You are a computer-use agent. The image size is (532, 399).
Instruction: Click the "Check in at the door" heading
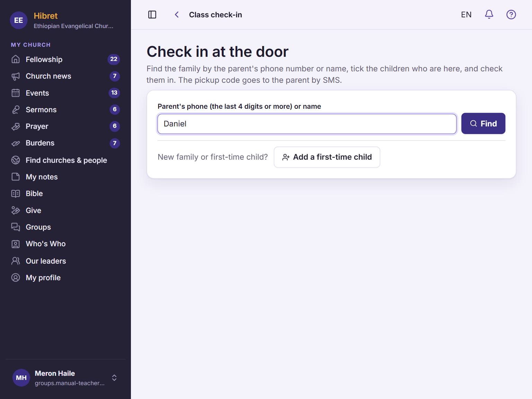point(218,52)
